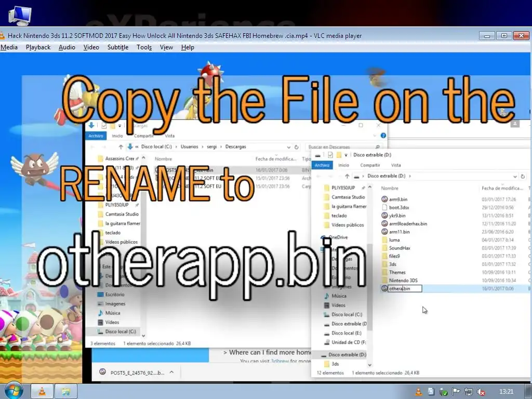
Task: Select the boot.3dsx file
Action: 398,207
